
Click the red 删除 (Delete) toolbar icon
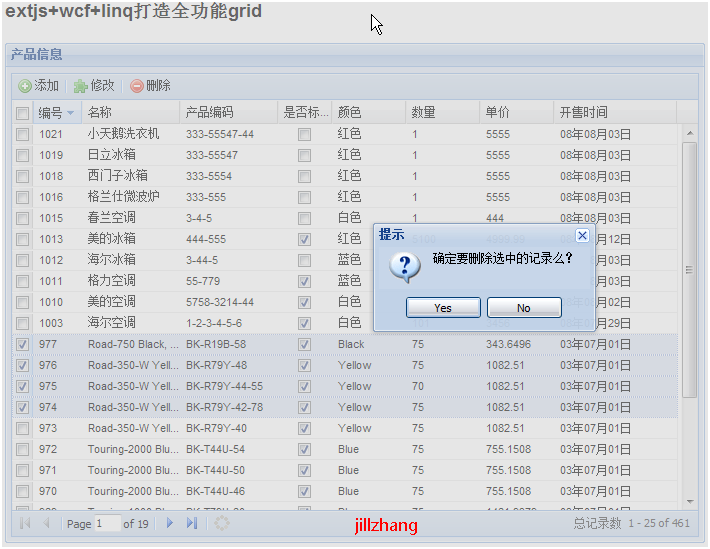[x=137, y=86]
